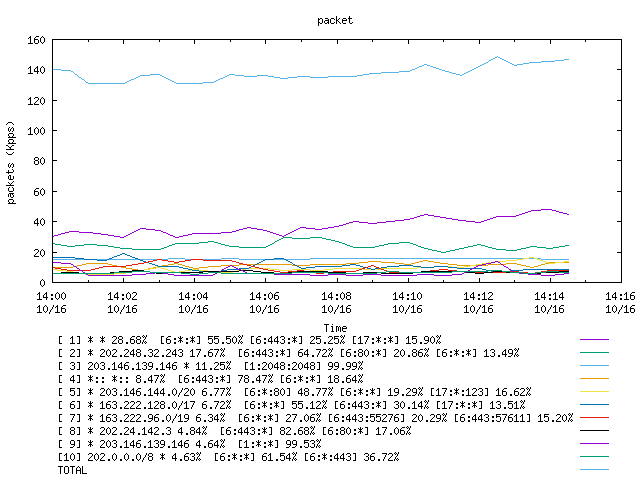Click the dark blue swatch for entry [ 6]
This screenshot has height=480, width=640.
594,405
